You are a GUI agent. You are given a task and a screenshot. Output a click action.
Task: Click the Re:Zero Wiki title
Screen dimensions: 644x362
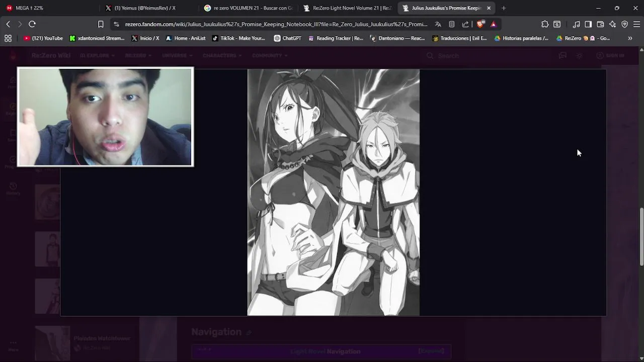[50, 55]
